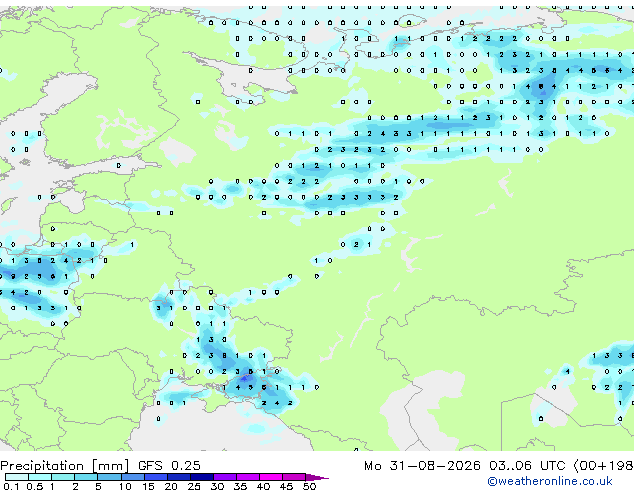Image resolution: width=634 pixels, height=490 pixels.
Task: Click the '30' legend scale label
Action: (x=217, y=486)
